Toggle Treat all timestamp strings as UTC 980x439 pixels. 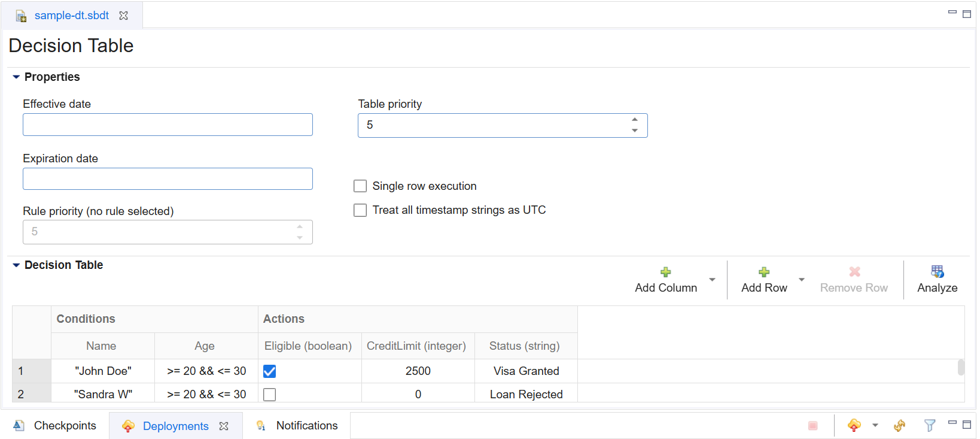(x=360, y=210)
